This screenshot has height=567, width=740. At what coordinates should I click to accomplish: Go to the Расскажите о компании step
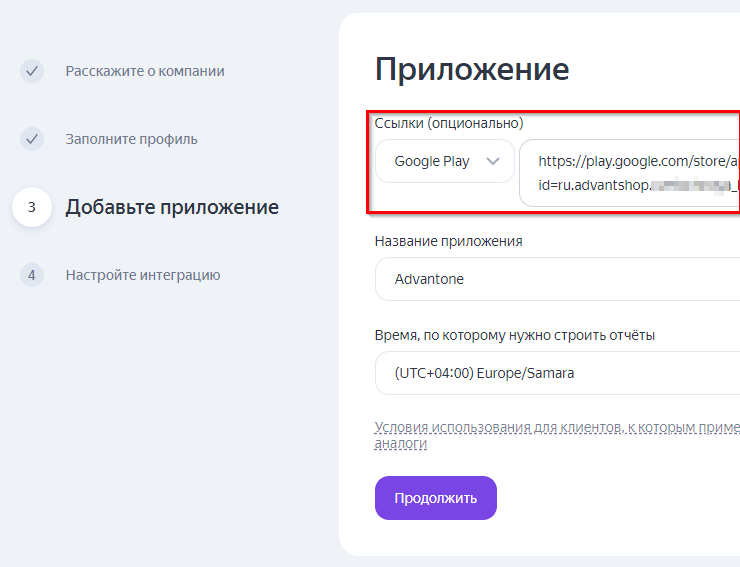click(145, 71)
